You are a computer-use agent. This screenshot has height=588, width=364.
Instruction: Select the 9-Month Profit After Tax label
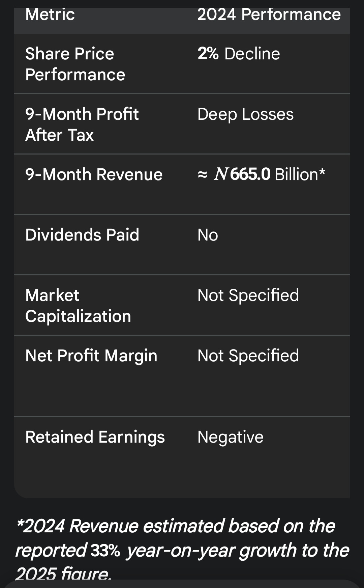[82, 124]
